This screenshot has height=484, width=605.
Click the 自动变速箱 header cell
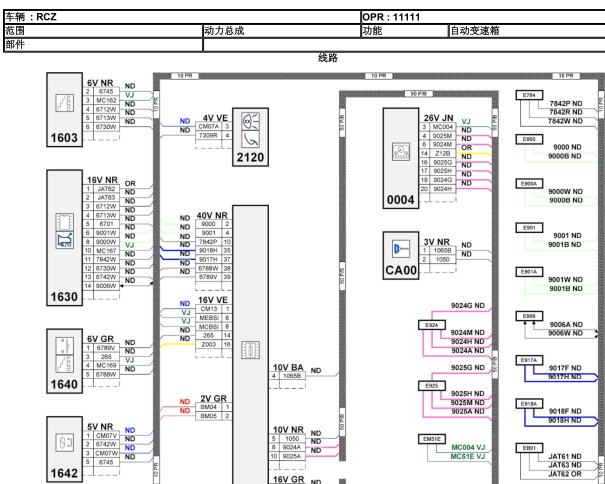pos(527,31)
